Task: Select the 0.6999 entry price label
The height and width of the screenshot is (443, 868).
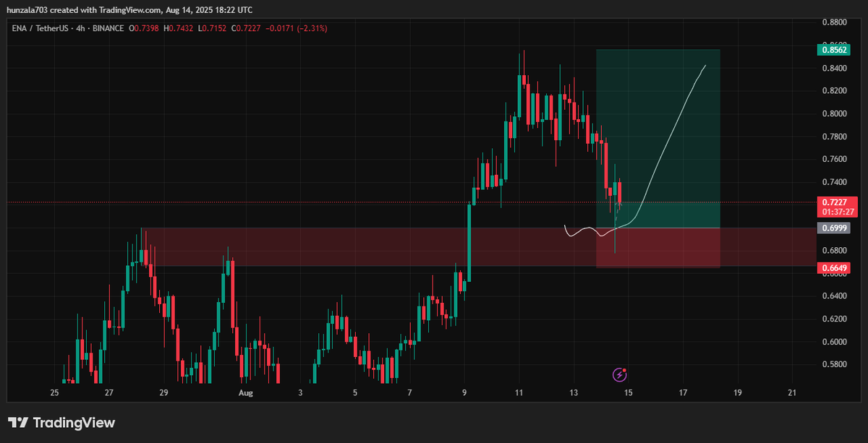Action: click(x=833, y=228)
